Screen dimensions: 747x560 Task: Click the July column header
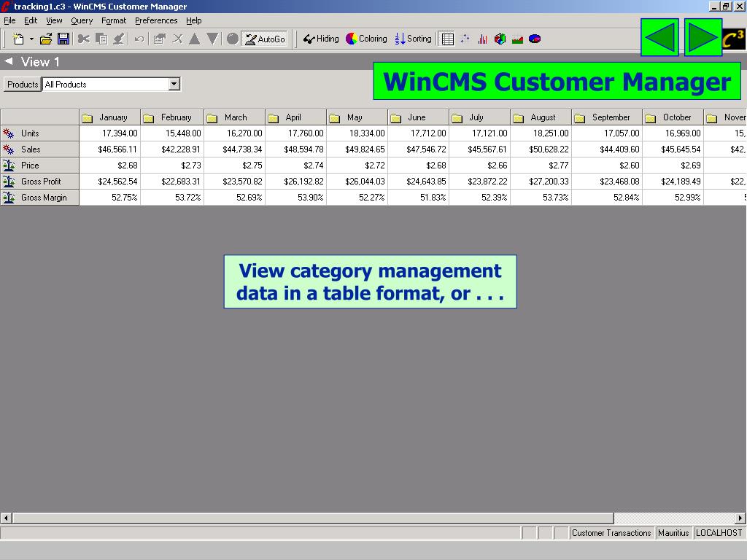480,117
